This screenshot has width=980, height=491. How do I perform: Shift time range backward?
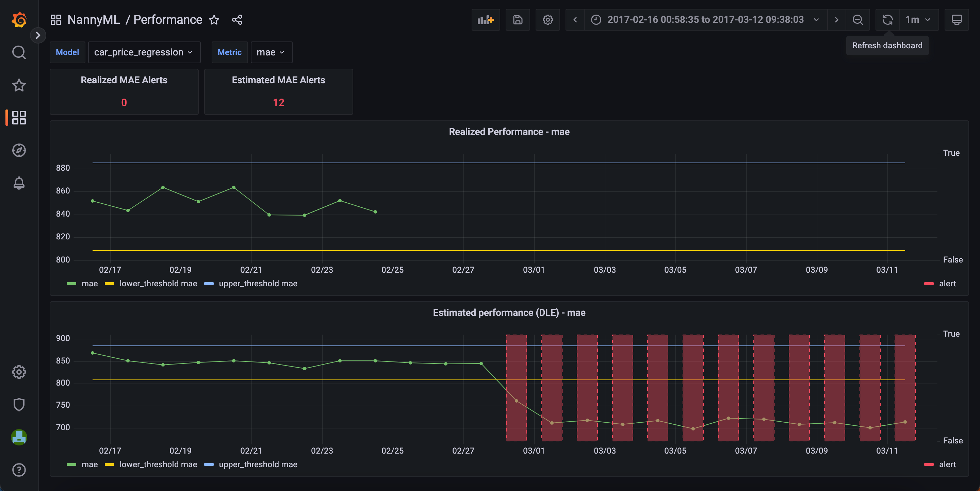tap(575, 20)
